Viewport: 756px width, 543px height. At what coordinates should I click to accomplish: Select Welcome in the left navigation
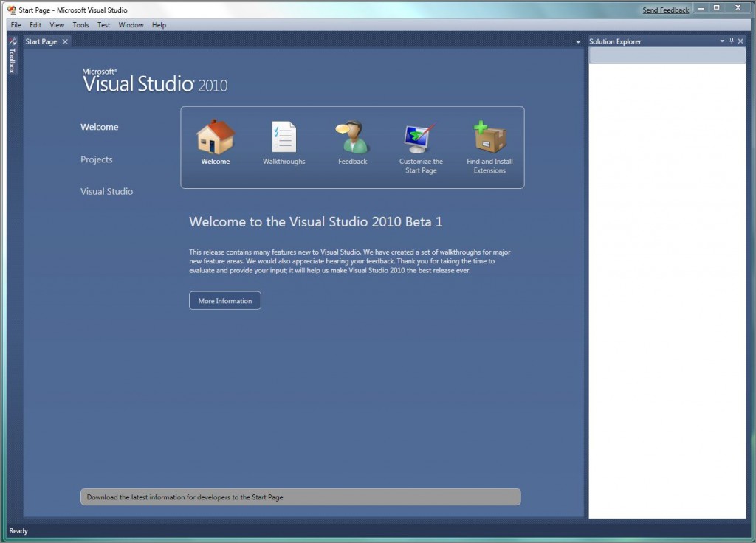click(100, 127)
